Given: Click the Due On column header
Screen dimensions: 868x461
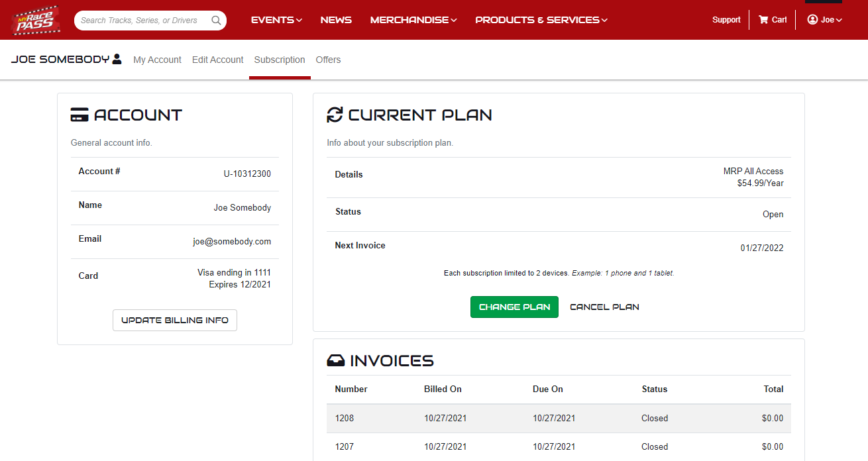Looking at the screenshot, I should click(548, 389).
